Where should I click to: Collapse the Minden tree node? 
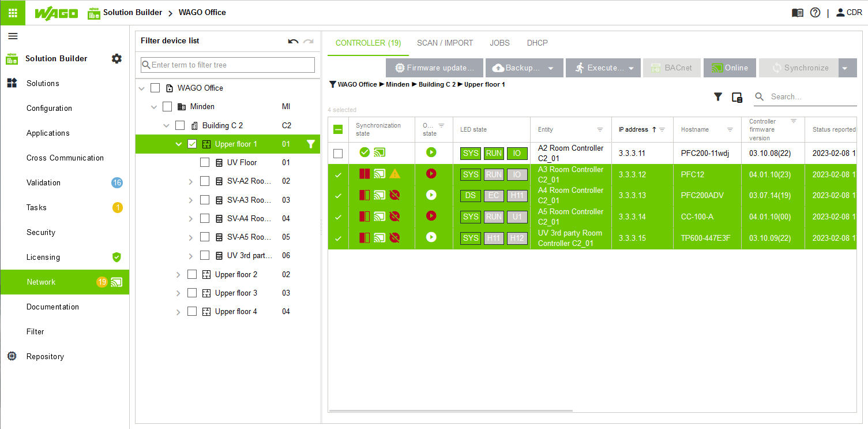(153, 107)
